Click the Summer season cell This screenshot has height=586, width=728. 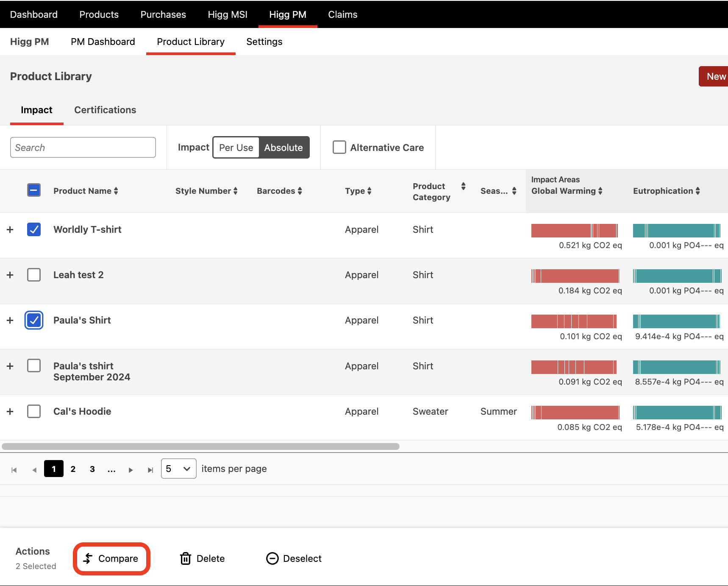pos(499,411)
